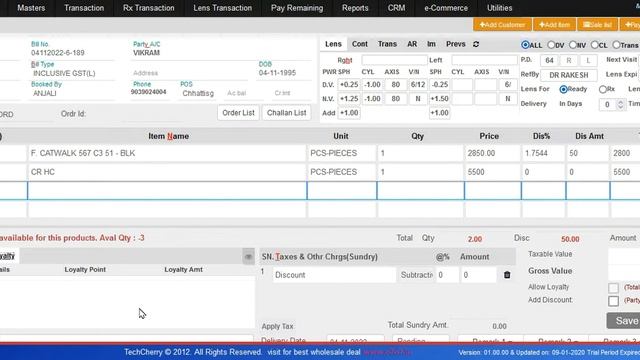Viewport: 640px width, 360px height.
Task: Select the Trans radio option
Action: [616, 45]
